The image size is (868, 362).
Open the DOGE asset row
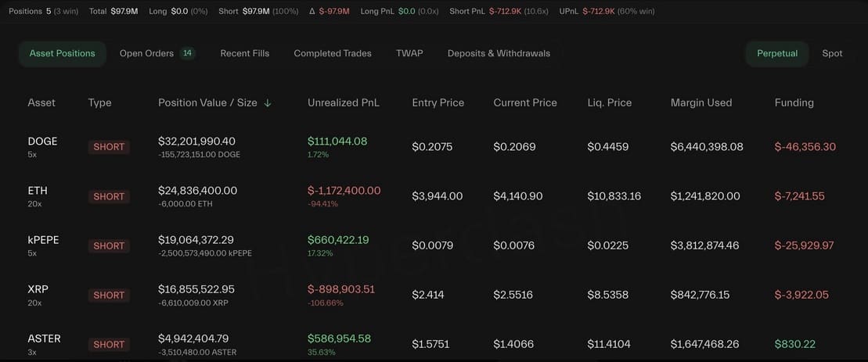[42, 142]
